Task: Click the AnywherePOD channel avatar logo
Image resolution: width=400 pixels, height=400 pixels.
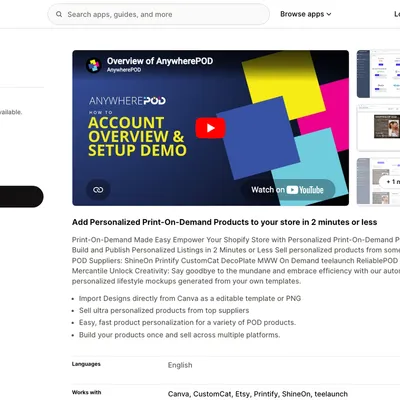Action: point(94,65)
